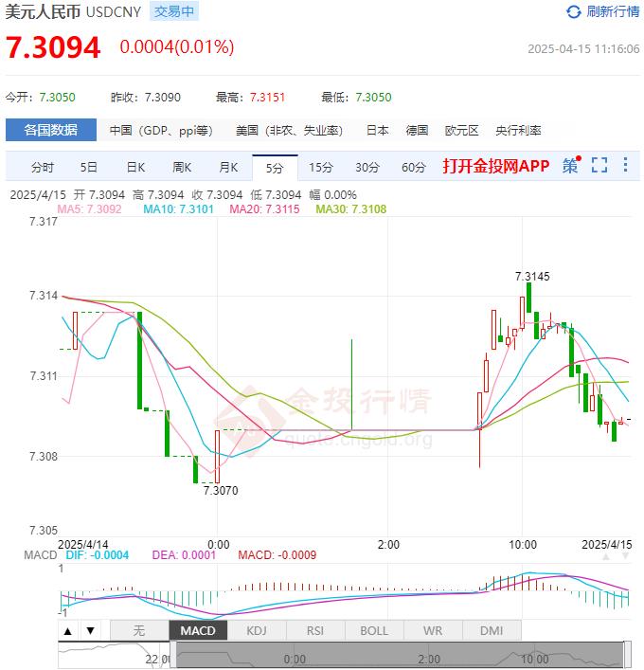Image resolution: width=644 pixels, height=670 pixels.
Task: Click the 10:00 time axis label on main chart
Action: tap(522, 545)
